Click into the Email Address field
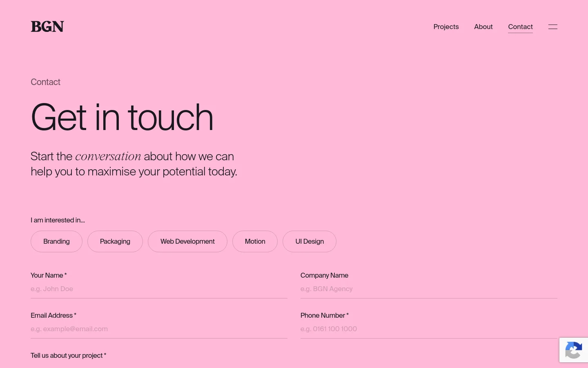The image size is (588, 368). [159, 329]
